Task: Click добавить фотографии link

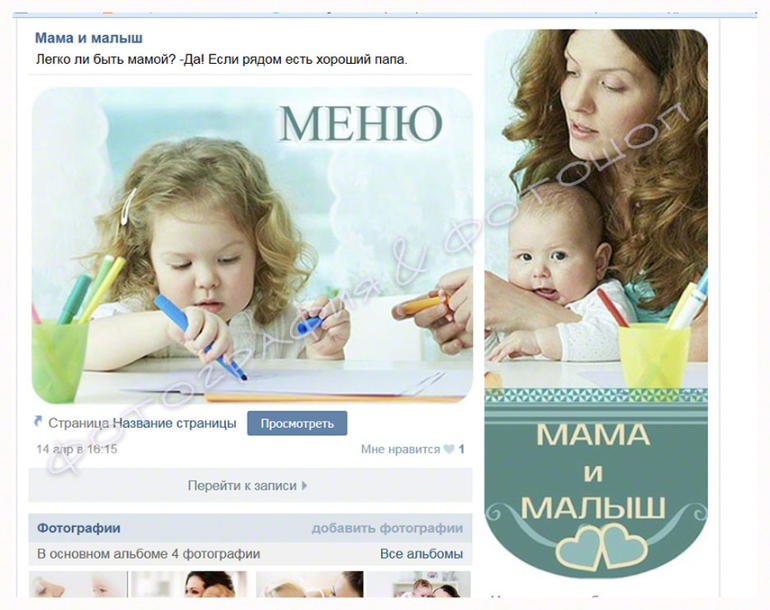Action: [x=387, y=528]
